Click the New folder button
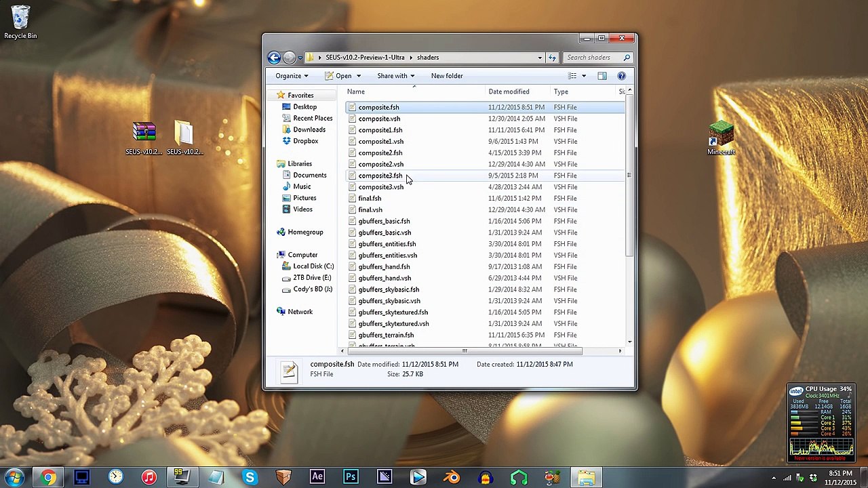 [447, 76]
